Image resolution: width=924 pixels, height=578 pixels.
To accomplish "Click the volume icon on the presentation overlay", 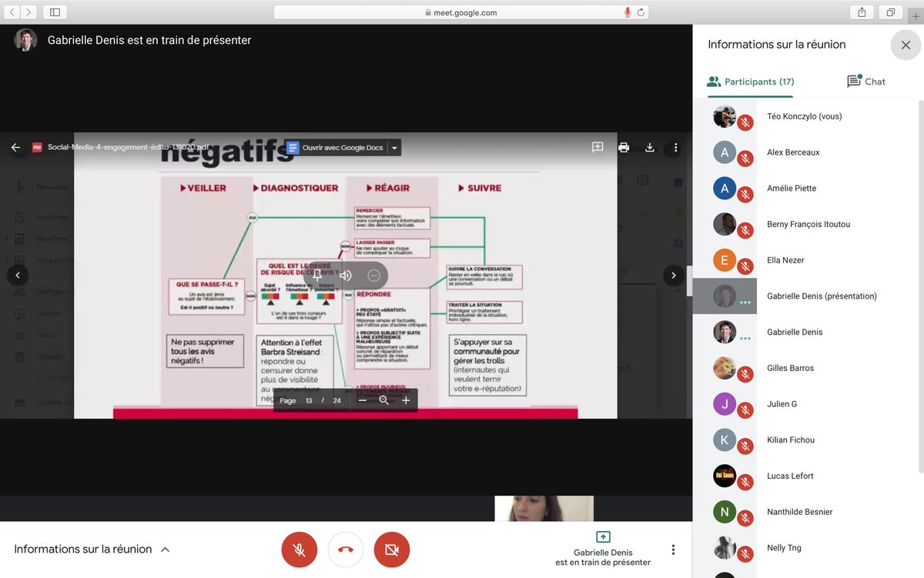I will tap(345, 275).
